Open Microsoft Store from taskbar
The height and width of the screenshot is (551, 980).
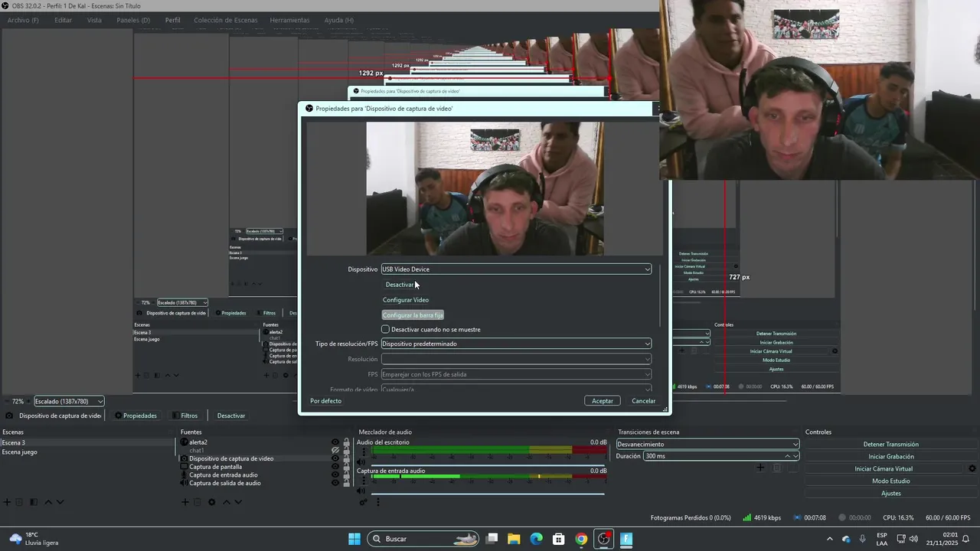tap(559, 539)
